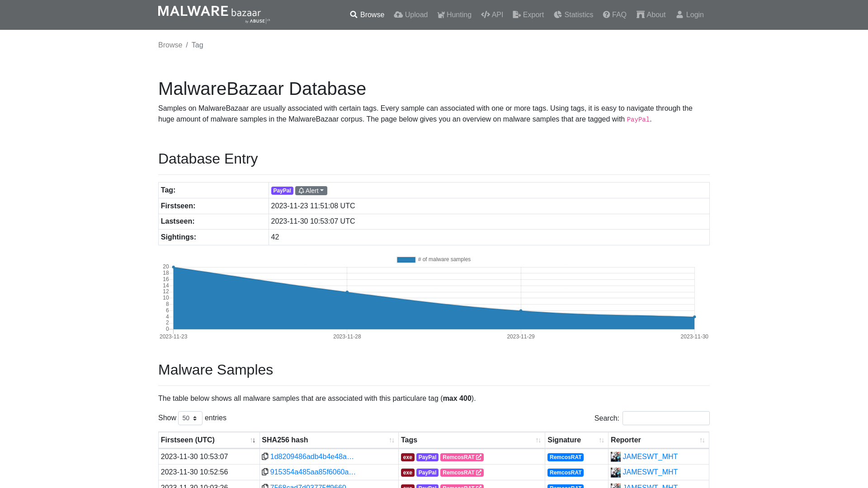
Task: Click Lastseen value '2023-11-30 10:53:07 UTC'
Action: click(x=313, y=221)
